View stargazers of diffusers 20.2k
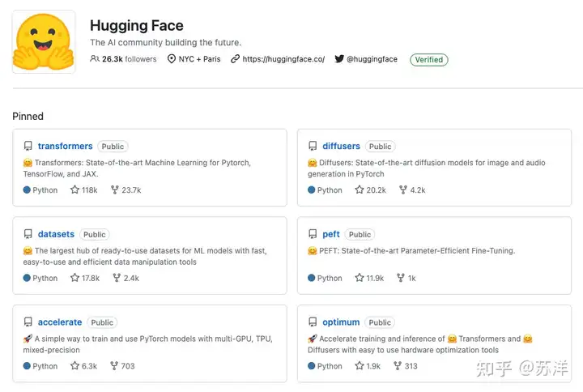 [x=370, y=190]
